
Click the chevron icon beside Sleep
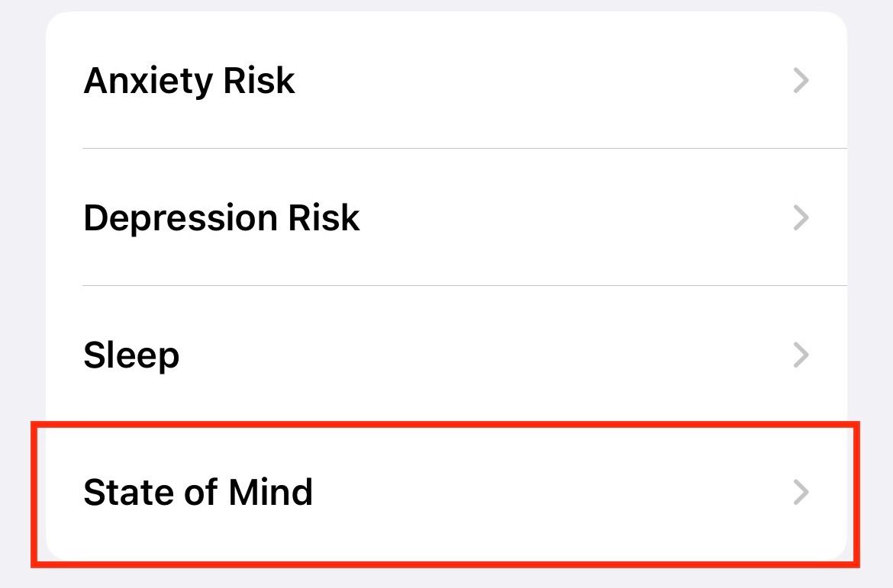(801, 355)
